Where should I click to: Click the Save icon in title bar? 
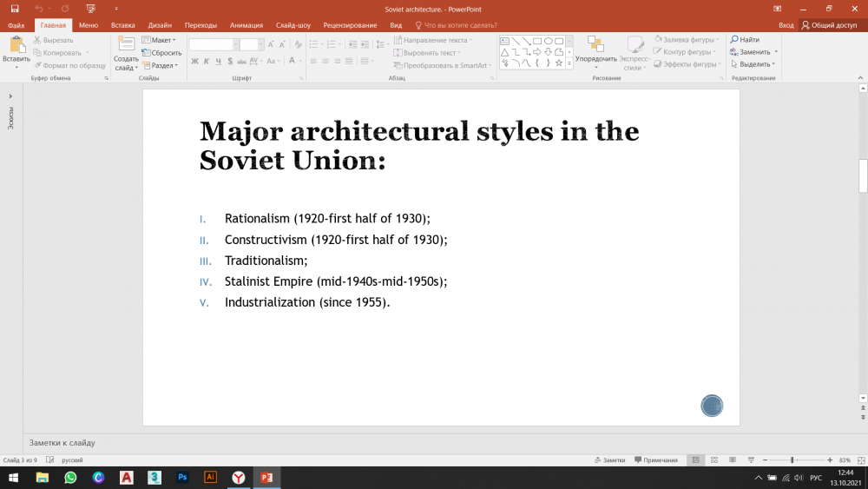[x=14, y=9]
